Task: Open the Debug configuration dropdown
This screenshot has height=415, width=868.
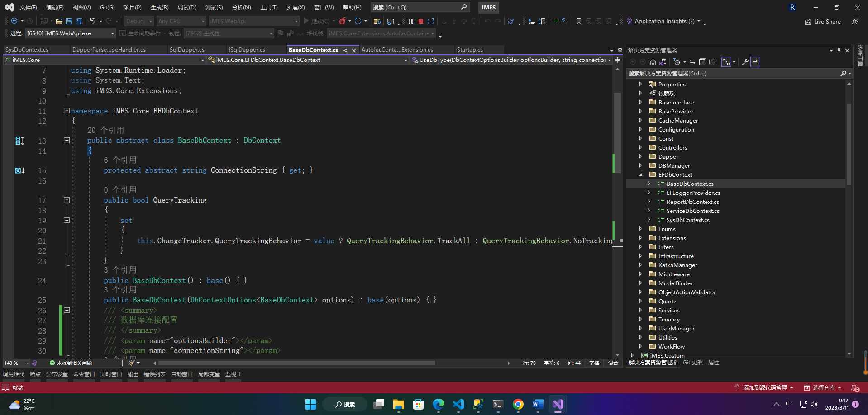Action: (139, 21)
